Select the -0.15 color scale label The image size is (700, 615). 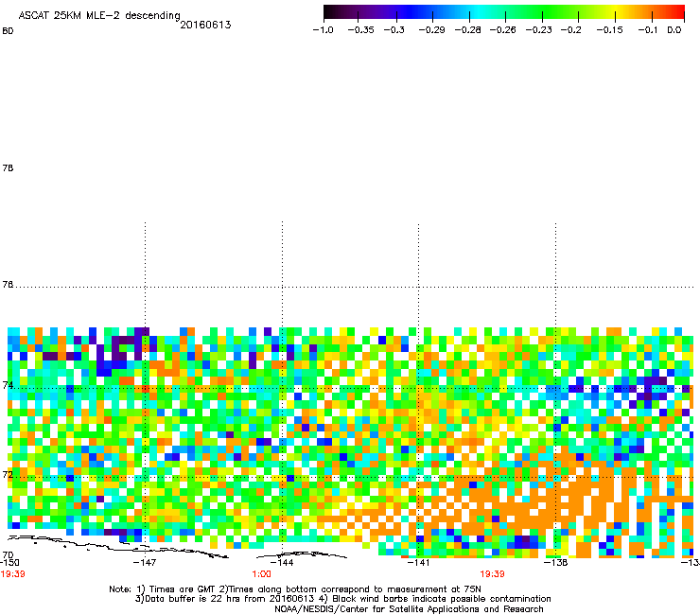tap(610, 30)
